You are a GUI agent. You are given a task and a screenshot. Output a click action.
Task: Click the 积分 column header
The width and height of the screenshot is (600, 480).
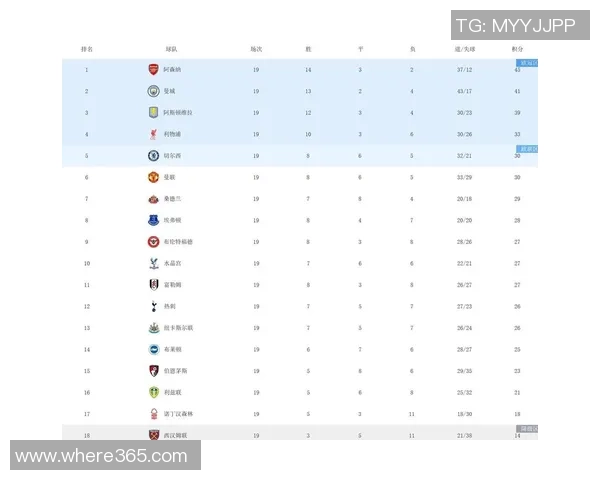coord(517,48)
